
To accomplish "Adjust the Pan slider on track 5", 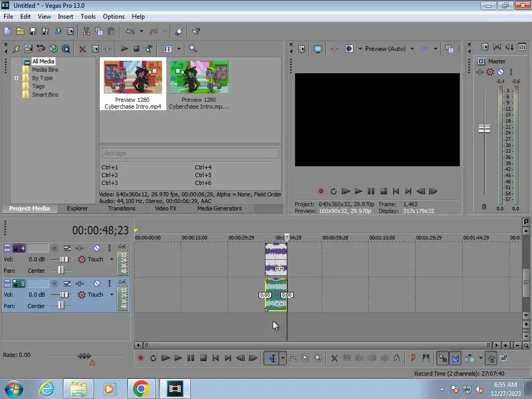I will (61, 306).
